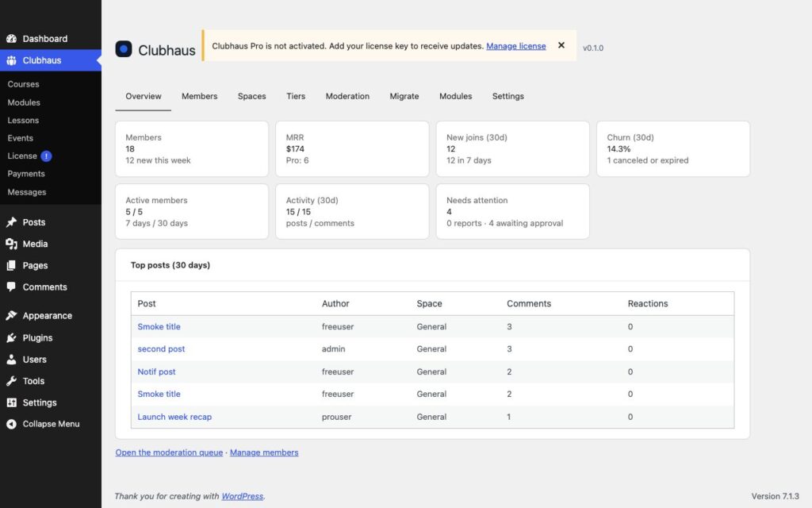This screenshot has width=812, height=508.
Task: Visit the WordPress footer link
Action: pos(243,496)
